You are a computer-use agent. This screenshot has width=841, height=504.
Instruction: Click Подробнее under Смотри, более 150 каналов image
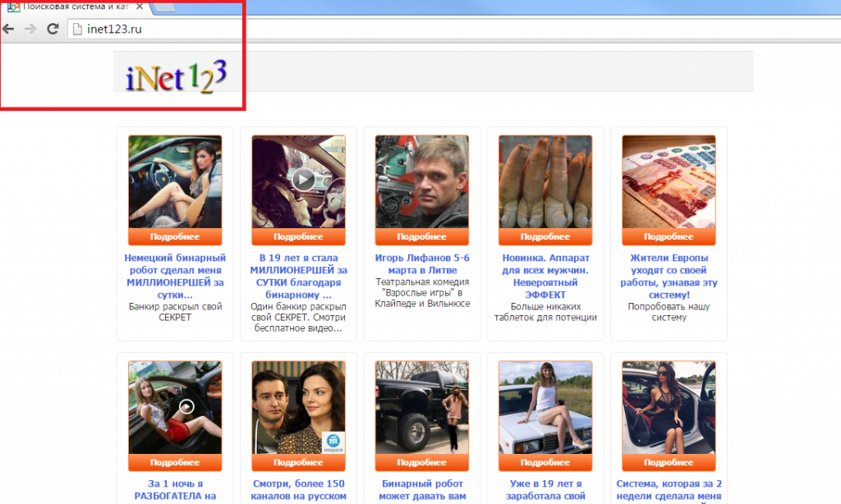pos(298,462)
